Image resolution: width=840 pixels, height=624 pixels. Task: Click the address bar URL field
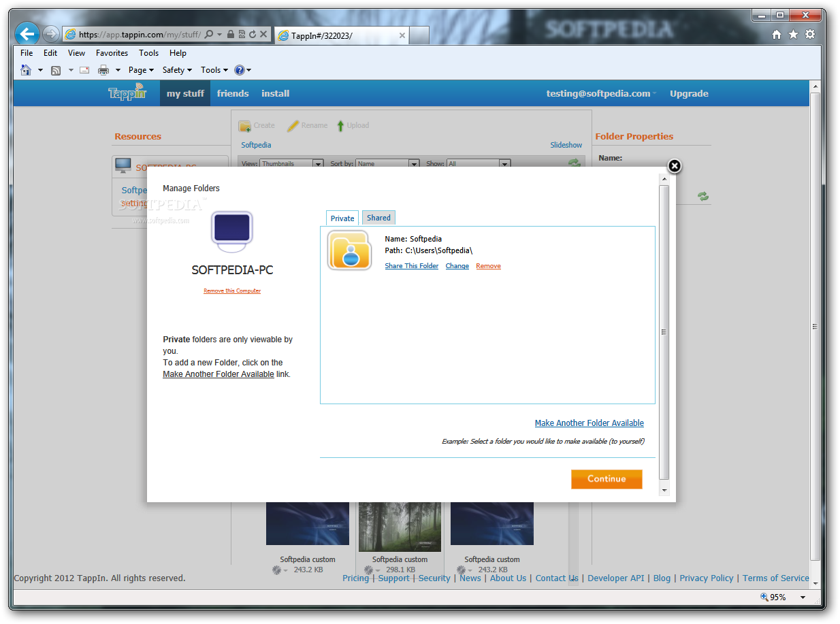140,34
